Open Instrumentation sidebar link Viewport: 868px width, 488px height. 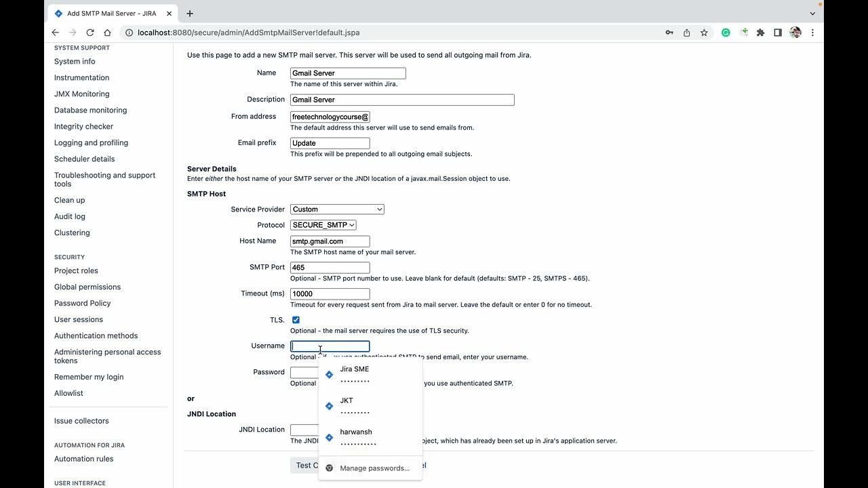coord(81,78)
